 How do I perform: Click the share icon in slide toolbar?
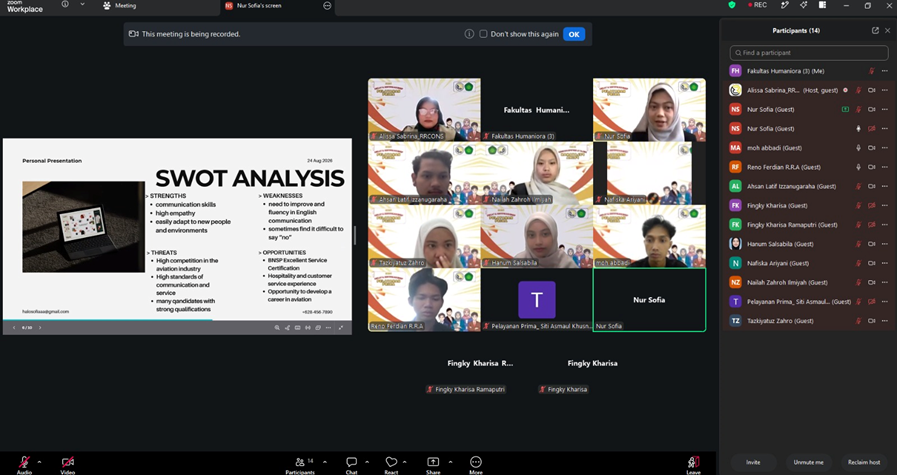tap(287, 328)
